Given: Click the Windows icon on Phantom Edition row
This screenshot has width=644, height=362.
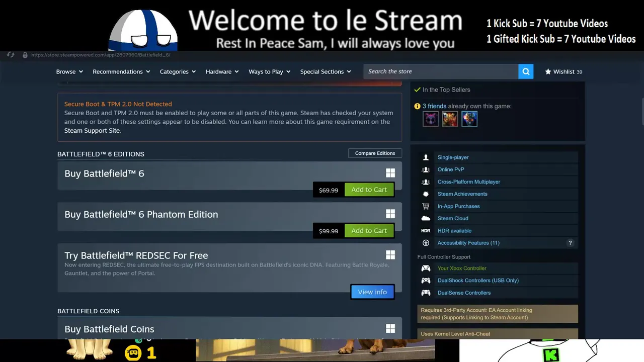Looking at the screenshot, I should [390, 214].
